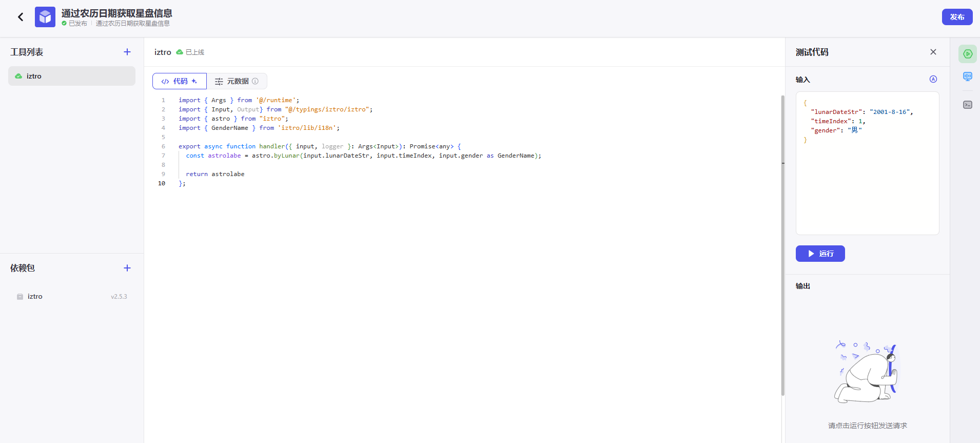Click the info icon beside 元数据
The image size is (980, 443).
click(256, 81)
